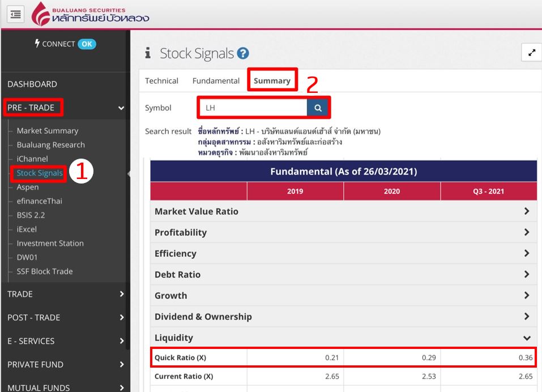542x392 pixels.
Task: Toggle the CONNECT OK status switch
Action: point(87,44)
